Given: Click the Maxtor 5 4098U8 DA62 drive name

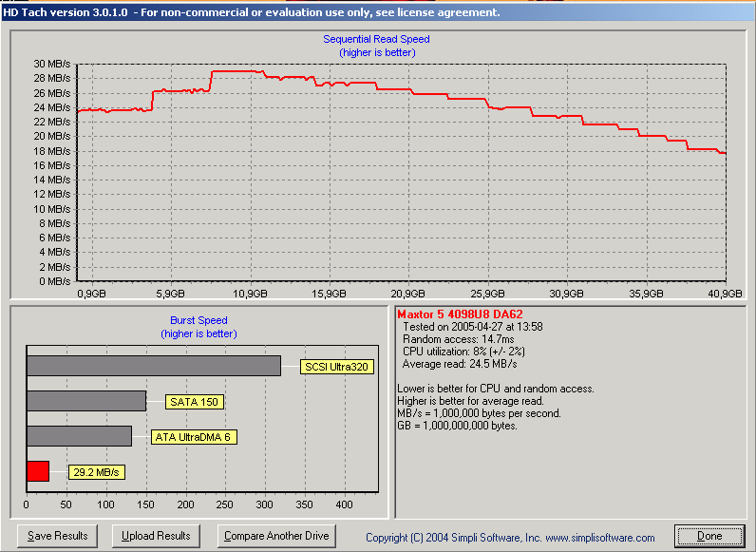Looking at the screenshot, I should click(460, 314).
